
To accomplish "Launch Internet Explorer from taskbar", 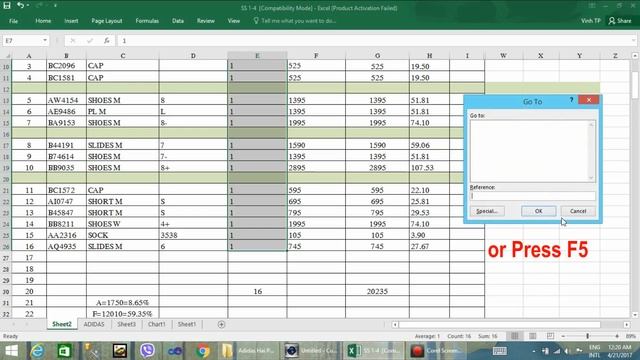I will click(x=38, y=351).
